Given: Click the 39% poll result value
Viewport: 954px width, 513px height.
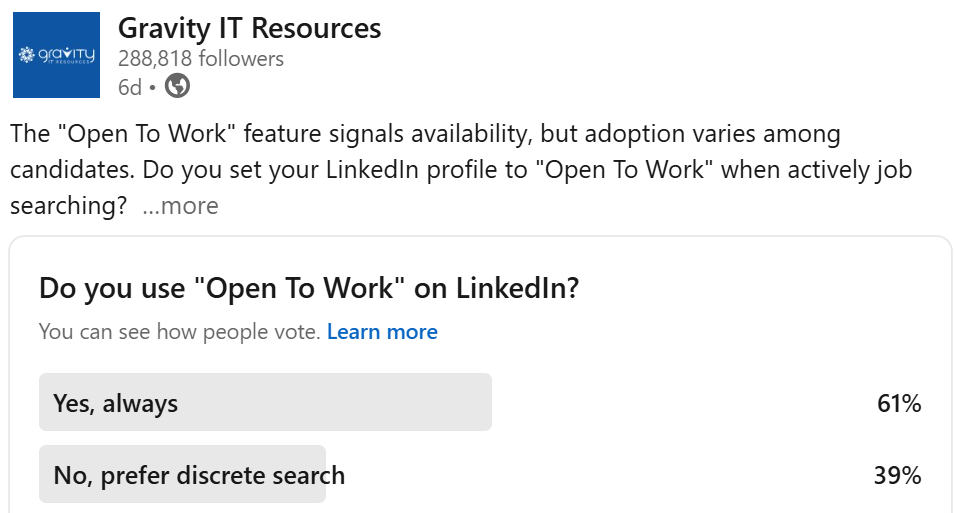Looking at the screenshot, I should [896, 475].
